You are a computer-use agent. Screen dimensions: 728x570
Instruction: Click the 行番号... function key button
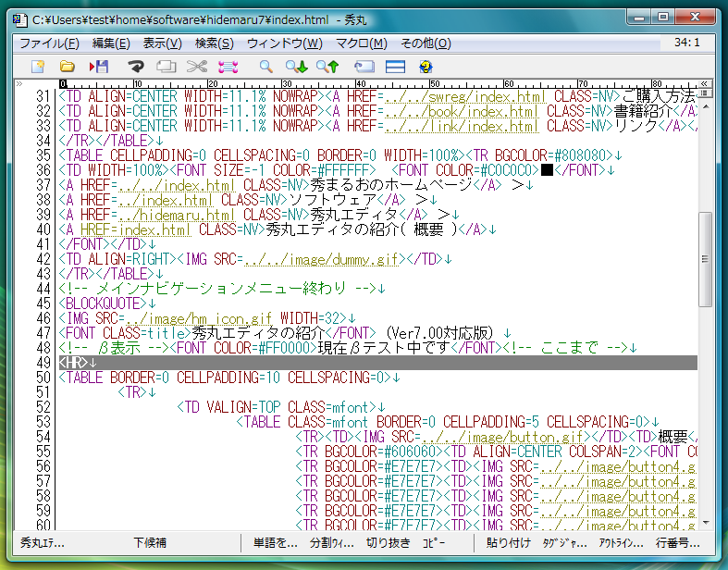click(677, 542)
